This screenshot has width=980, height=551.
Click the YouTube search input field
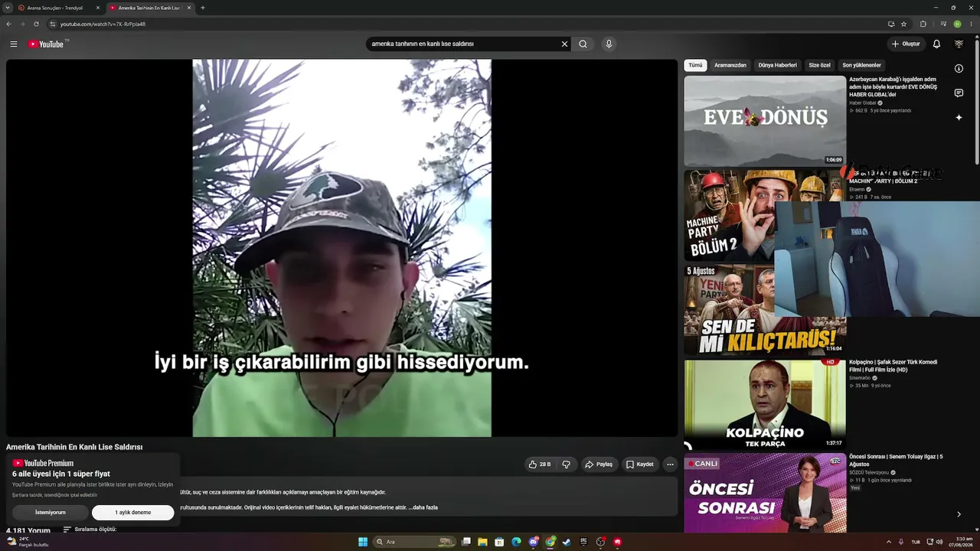pos(463,44)
